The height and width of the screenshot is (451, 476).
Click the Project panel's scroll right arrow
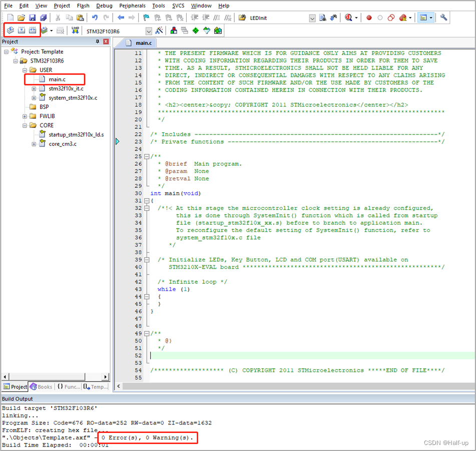coord(105,376)
